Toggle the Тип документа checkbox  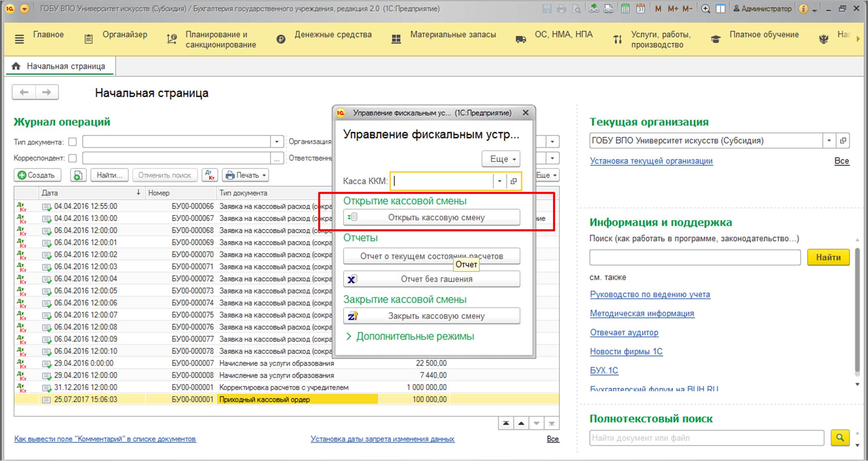(x=73, y=142)
